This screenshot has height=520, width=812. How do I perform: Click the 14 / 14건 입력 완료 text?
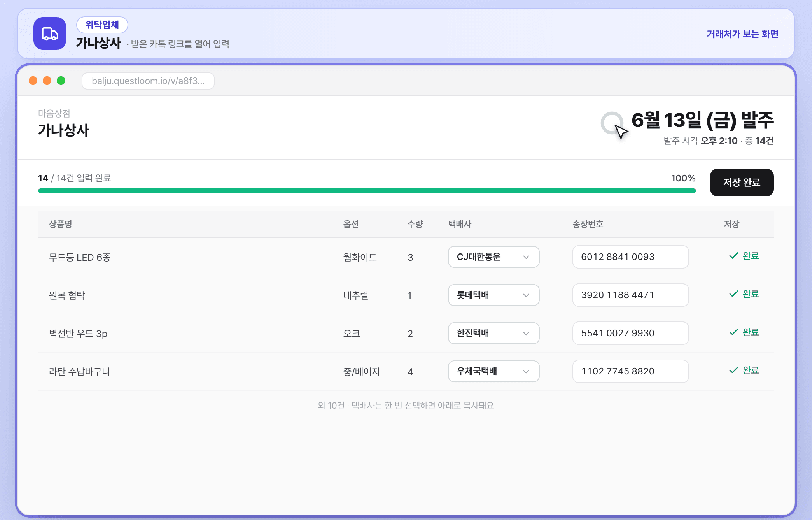[75, 178]
